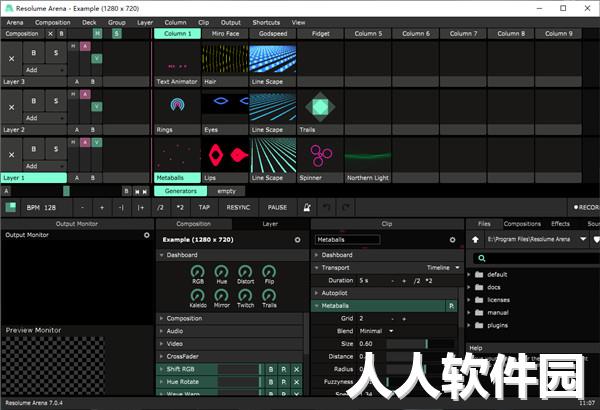The image size is (600, 410).
Task: Click the PAUSE button
Action: click(x=277, y=207)
